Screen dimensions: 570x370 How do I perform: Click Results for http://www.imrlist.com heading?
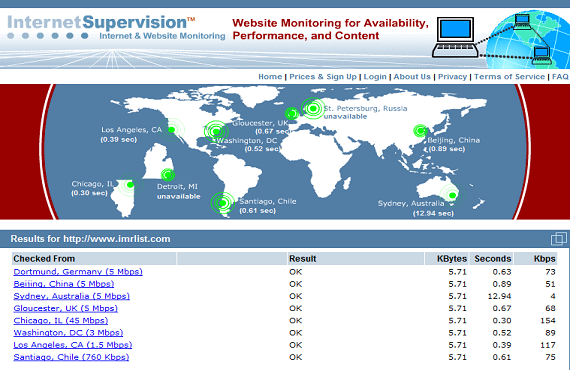[90, 239]
